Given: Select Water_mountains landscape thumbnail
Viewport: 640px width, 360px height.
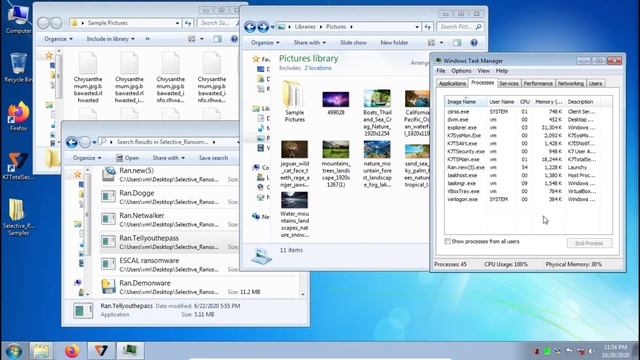Looking at the screenshot, I should click(x=294, y=215).
